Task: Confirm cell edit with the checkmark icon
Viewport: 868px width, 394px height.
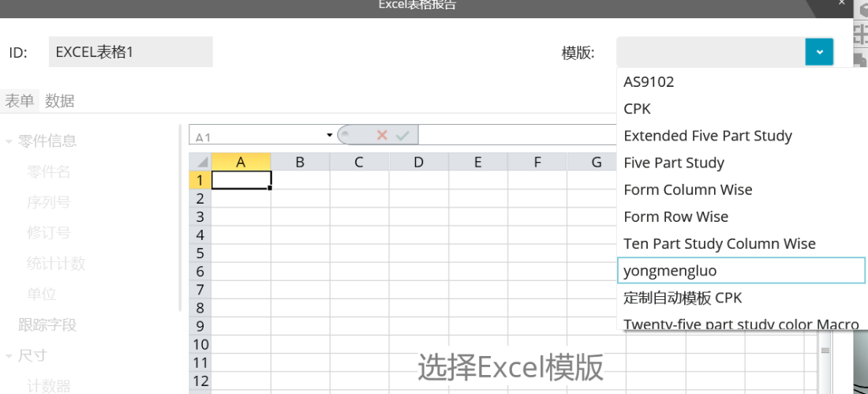Action: coord(402,135)
